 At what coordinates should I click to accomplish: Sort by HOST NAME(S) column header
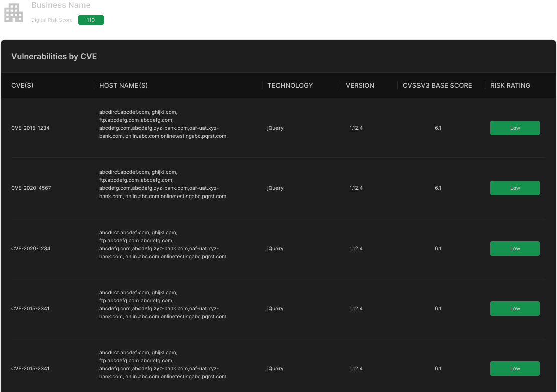[123, 86]
